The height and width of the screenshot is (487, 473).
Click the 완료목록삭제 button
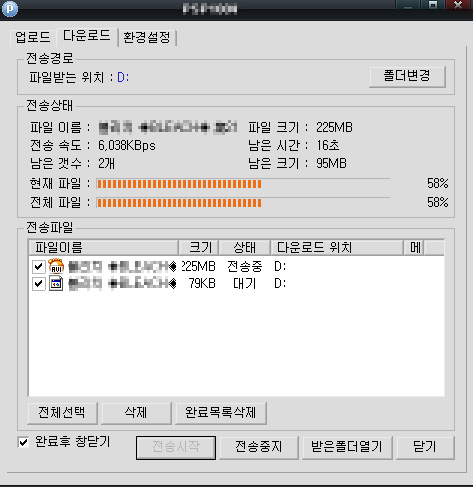point(221,413)
